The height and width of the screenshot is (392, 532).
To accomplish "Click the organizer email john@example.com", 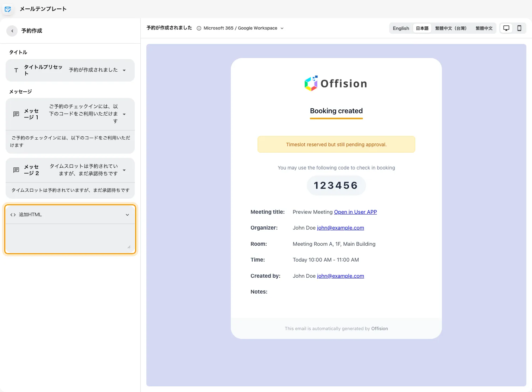I will click(x=341, y=228).
